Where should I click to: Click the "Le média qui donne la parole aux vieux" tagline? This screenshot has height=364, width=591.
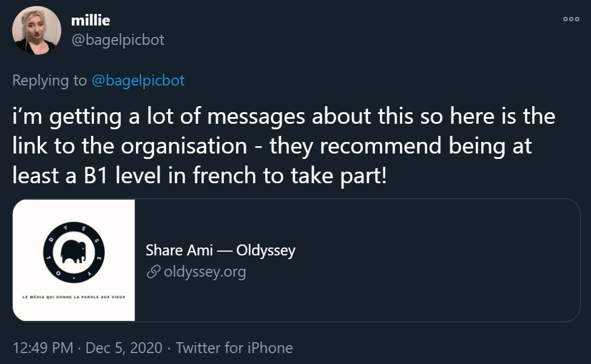73,297
